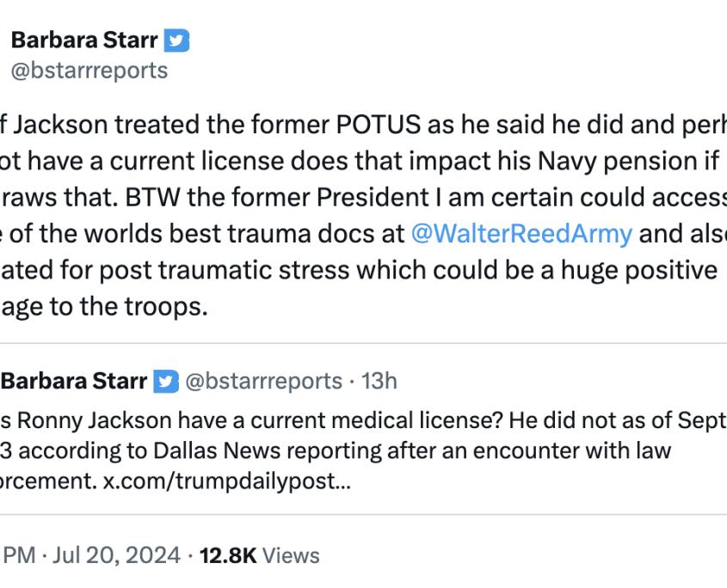Click the PM time text before the date
The image size is (727, 588).
click(19, 555)
